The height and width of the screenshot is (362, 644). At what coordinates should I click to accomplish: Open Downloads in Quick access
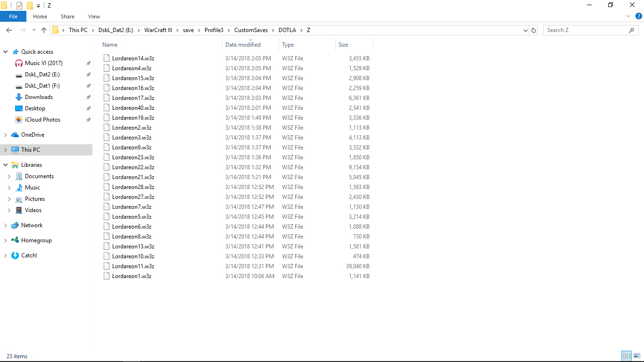click(x=39, y=97)
